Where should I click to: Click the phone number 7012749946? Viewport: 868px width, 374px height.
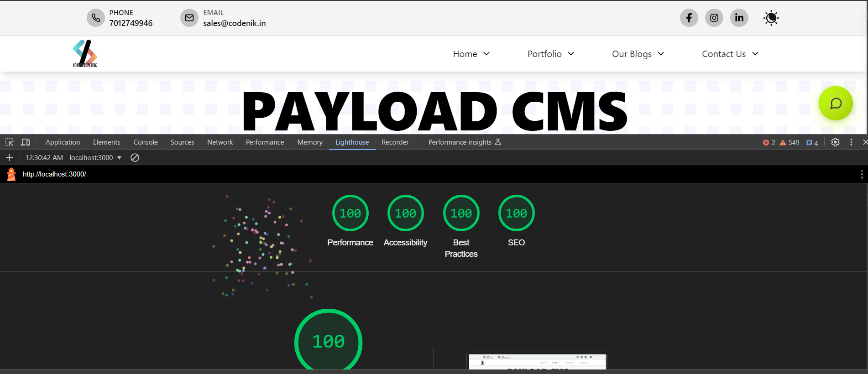[x=131, y=23]
